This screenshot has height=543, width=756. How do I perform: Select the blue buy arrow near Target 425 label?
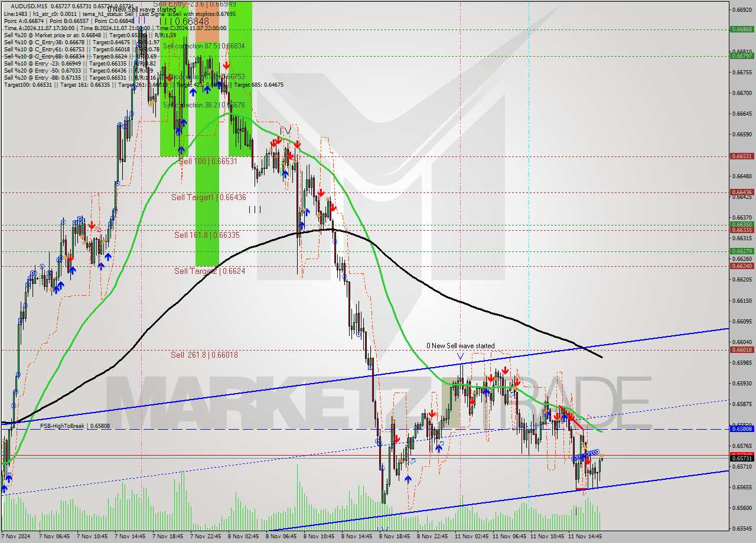(207, 90)
